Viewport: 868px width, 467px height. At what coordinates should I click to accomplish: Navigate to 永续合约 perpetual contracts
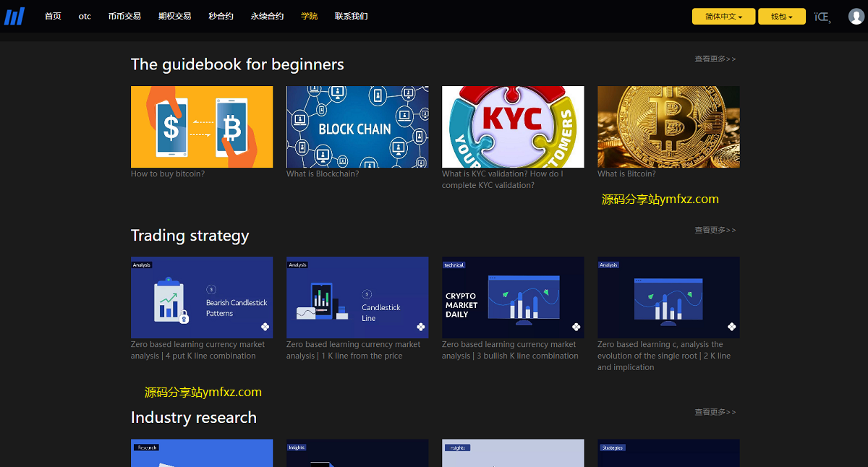pyautogui.click(x=267, y=16)
